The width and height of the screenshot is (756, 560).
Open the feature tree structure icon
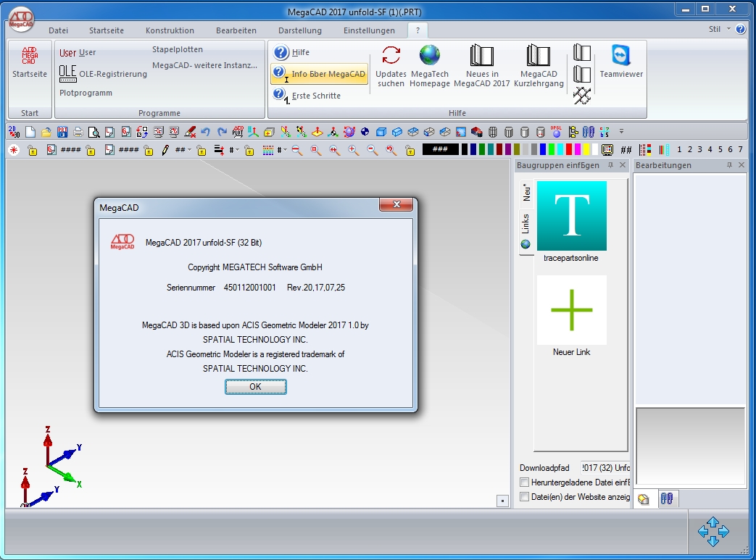(x=573, y=132)
